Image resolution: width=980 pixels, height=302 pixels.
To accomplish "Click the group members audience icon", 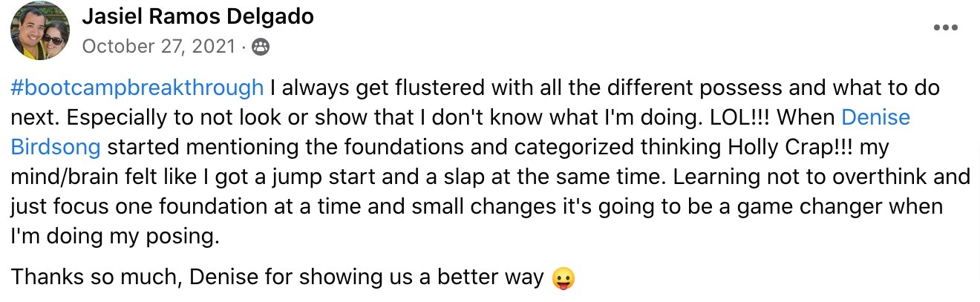I will [x=261, y=47].
